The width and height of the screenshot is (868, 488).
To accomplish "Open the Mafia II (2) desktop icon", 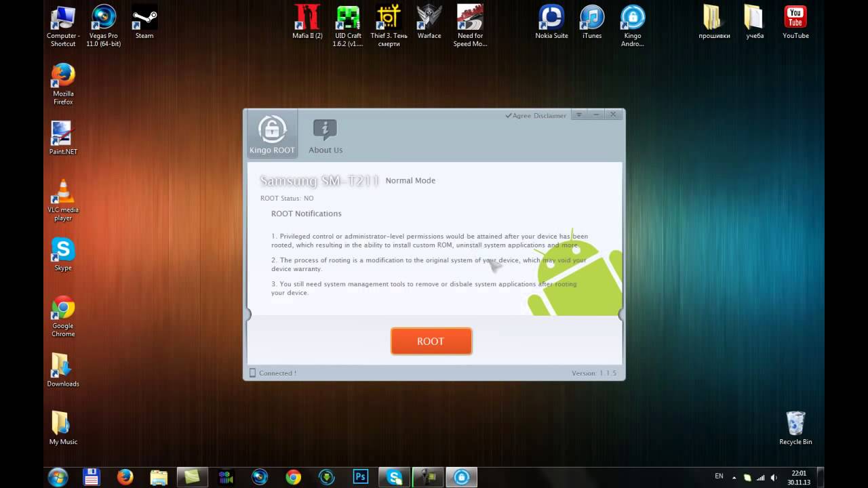I will [x=307, y=22].
